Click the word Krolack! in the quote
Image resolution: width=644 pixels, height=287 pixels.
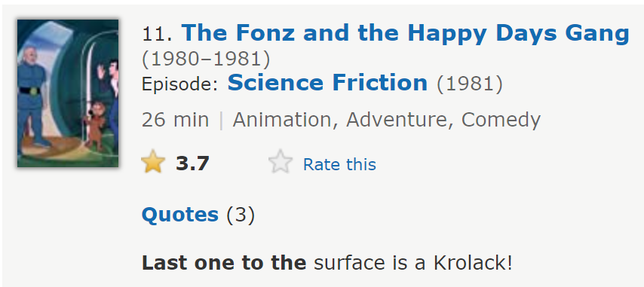[473, 263]
